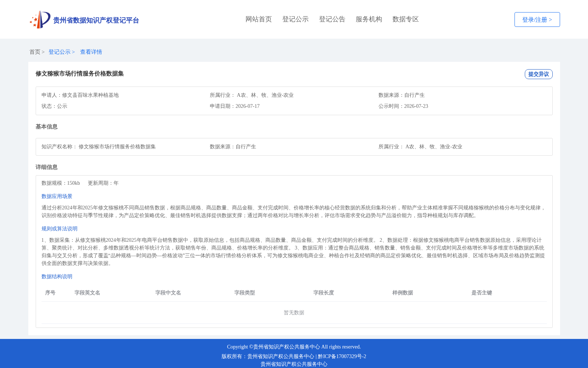Click the 详细信息 section heading
The width and height of the screenshot is (588, 368).
[47, 167]
